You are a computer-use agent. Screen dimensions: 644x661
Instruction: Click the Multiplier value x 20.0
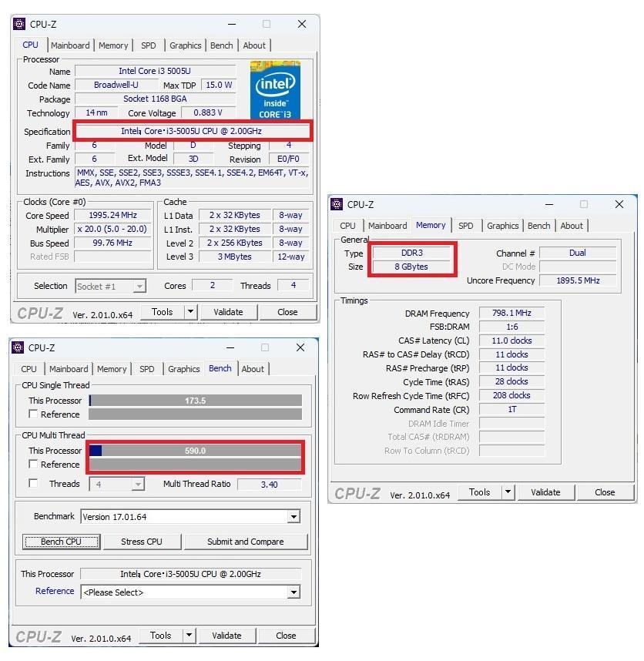pyautogui.click(x=112, y=229)
